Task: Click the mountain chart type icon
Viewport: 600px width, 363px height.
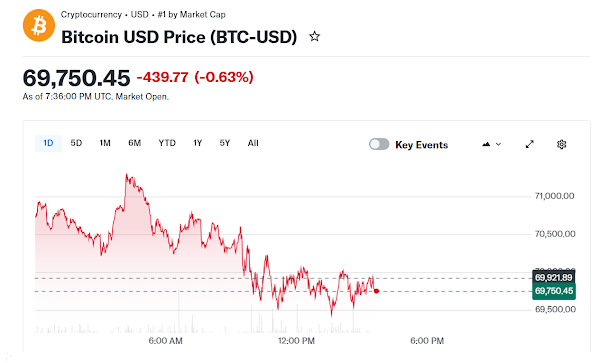Action: (x=486, y=144)
